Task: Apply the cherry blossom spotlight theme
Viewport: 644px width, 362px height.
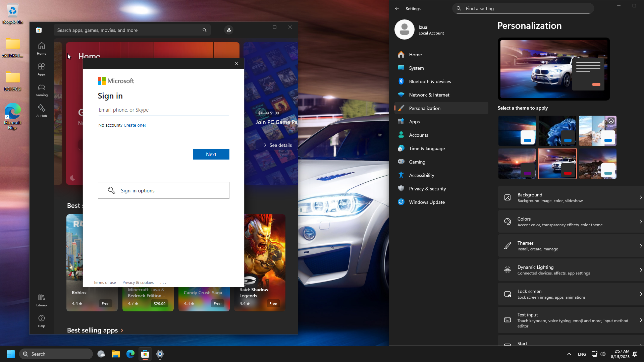Action: 597,131
